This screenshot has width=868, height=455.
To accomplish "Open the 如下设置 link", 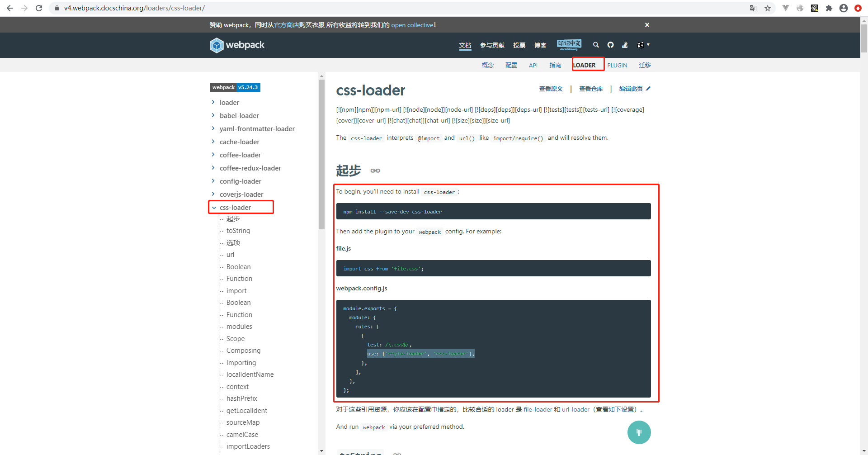I will (621, 409).
